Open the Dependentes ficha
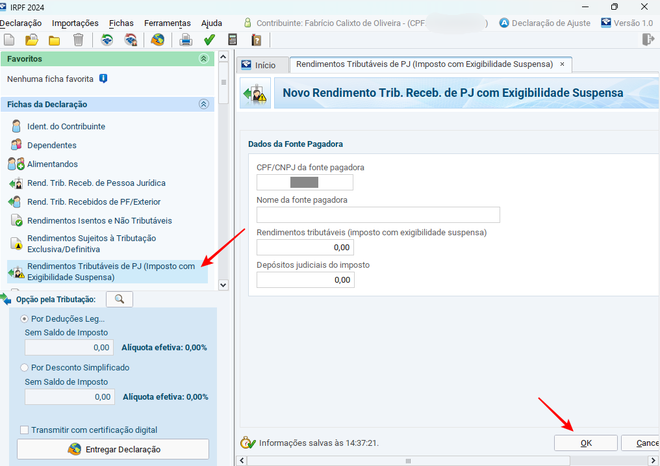 [x=52, y=145]
